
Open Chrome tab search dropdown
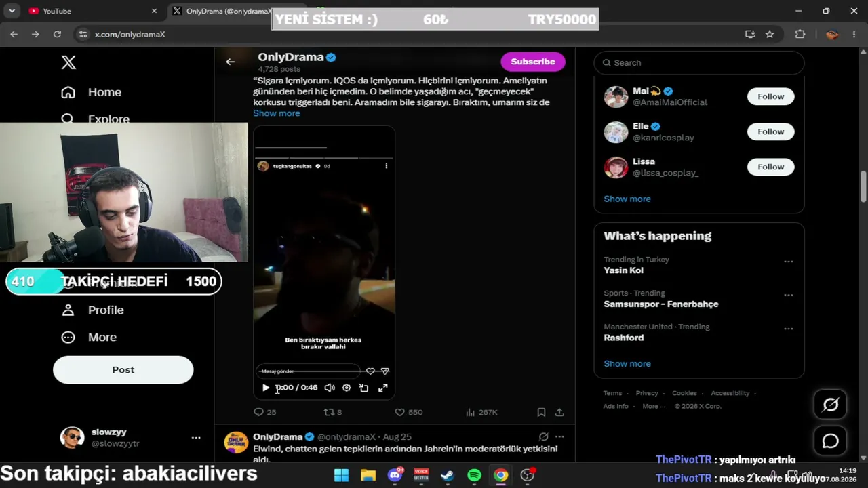coord(12,11)
